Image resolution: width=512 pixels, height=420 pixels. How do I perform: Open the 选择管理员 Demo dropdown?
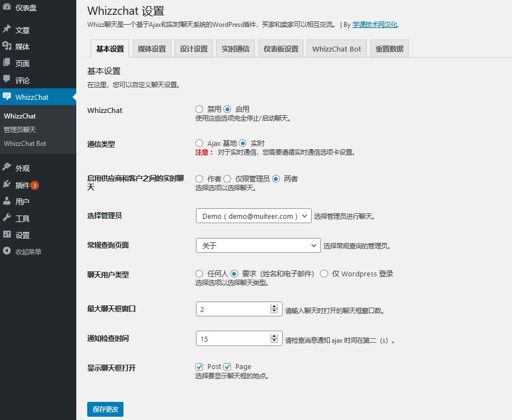pos(254,216)
